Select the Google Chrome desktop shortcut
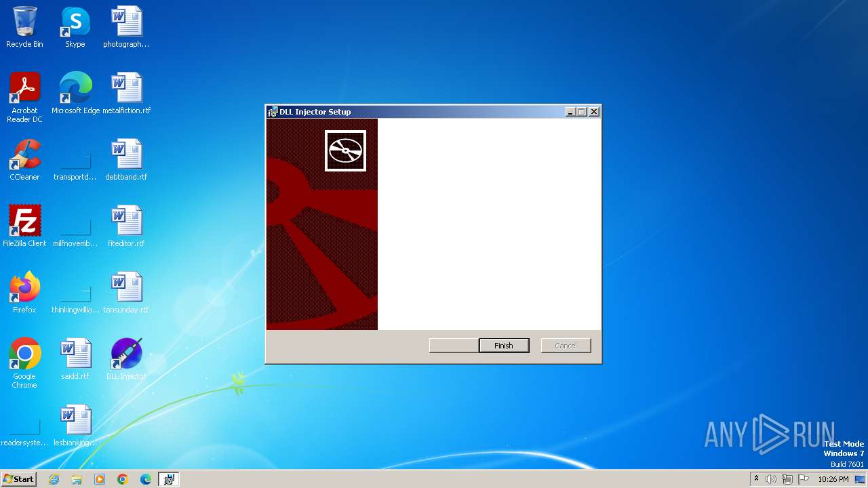This screenshot has height=488, width=868. coord(24,363)
